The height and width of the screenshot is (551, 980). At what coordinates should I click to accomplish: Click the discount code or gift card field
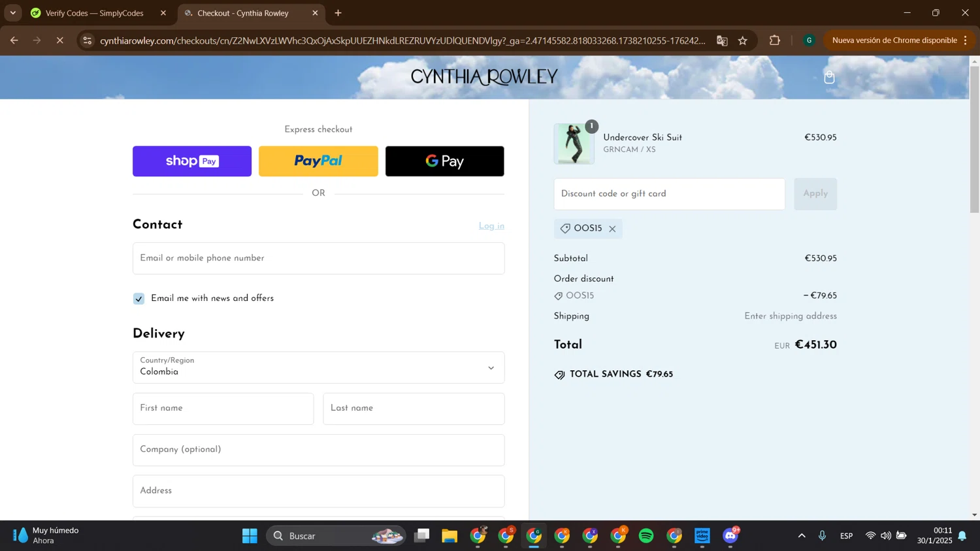pos(669,194)
